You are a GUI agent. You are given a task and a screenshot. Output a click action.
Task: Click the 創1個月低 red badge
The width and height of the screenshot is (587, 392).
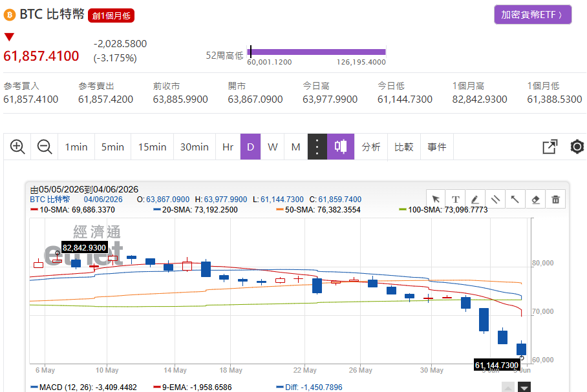pyautogui.click(x=111, y=15)
